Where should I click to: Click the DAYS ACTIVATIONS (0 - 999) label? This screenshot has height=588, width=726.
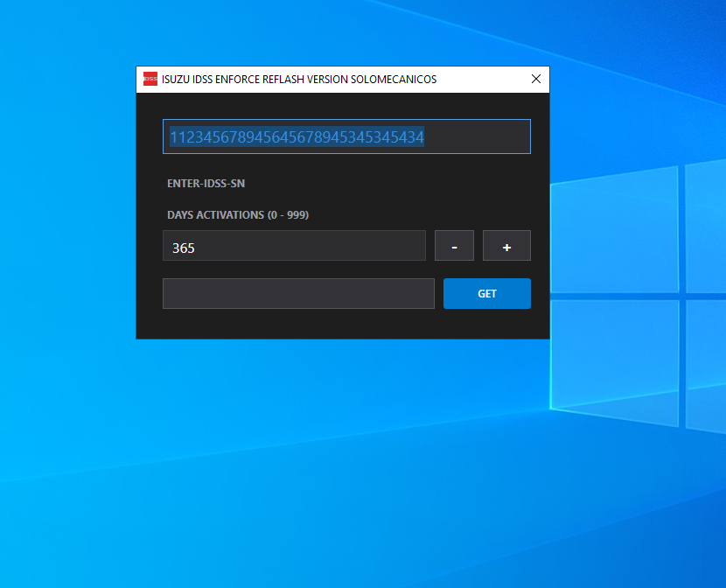click(240, 214)
